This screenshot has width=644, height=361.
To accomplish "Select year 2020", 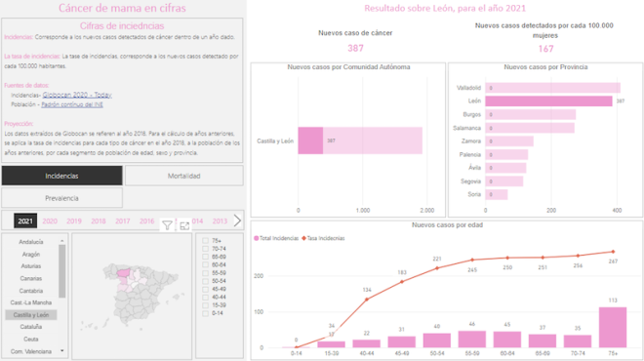I will pos(50,221).
